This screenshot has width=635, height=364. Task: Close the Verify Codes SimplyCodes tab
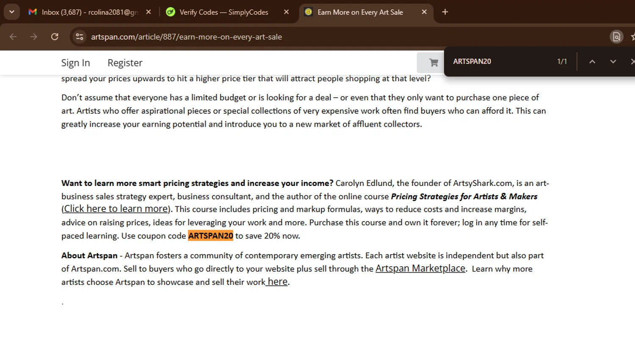tap(287, 12)
